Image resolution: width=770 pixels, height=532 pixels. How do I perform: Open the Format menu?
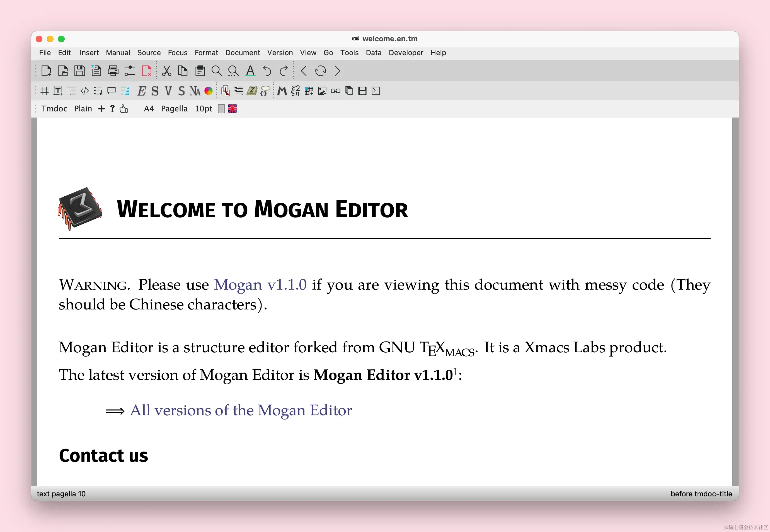tap(206, 53)
